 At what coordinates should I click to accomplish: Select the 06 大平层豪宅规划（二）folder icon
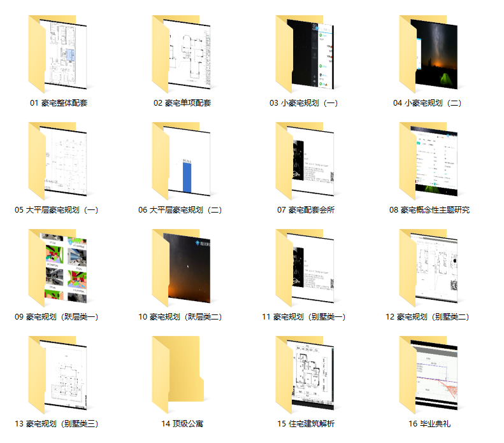pos(182,161)
